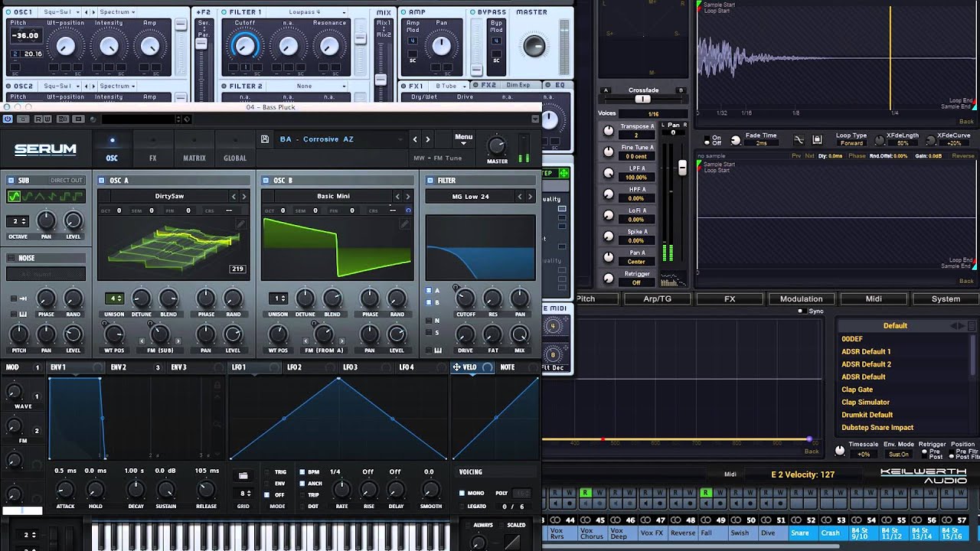The width and height of the screenshot is (980, 551).
Task: Toggle the MONO voicing checkbox
Action: click(462, 494)
